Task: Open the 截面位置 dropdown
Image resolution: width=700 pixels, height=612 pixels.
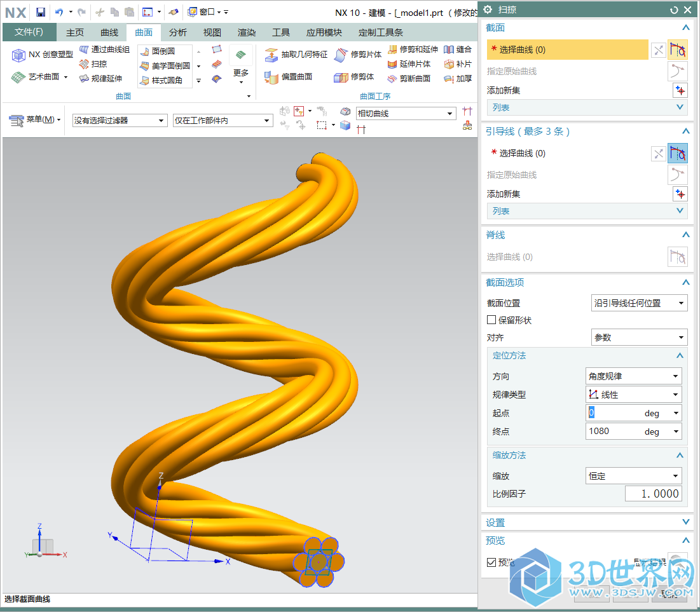Action: [x=639, y=303]
